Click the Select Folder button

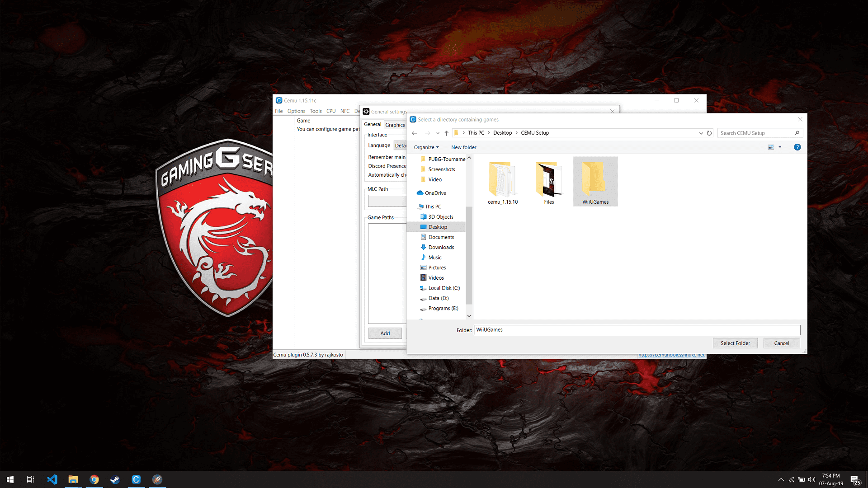click(735, 343)
